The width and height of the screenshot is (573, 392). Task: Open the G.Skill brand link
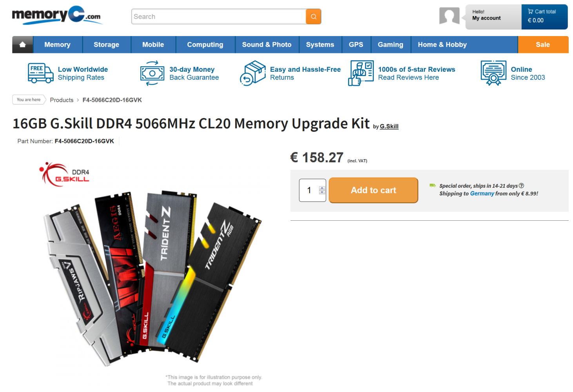[389, 126]
